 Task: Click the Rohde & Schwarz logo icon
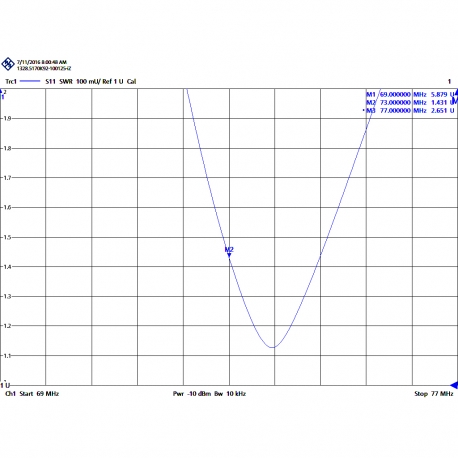pos(8,64)
